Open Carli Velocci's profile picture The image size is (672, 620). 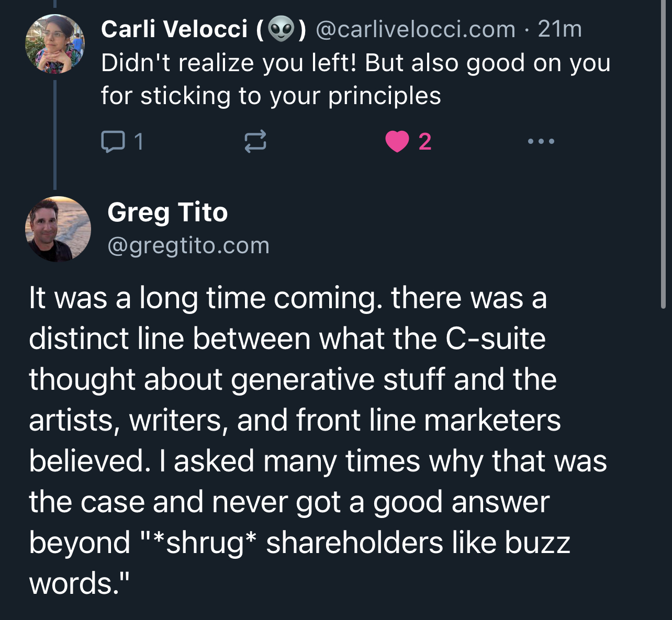55,44
